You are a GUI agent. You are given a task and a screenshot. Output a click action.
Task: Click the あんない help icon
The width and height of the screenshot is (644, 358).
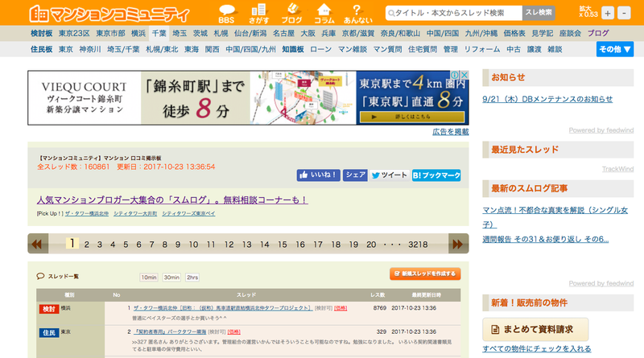357,12
